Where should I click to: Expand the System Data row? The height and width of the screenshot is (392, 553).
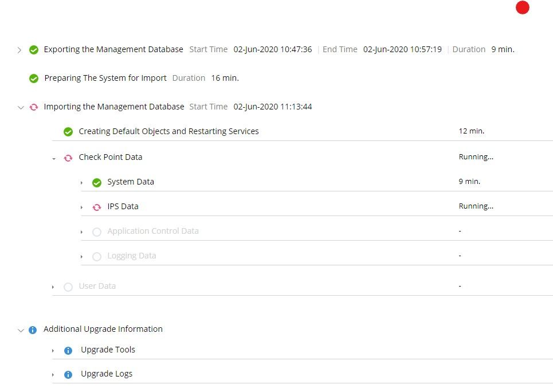(x=81, y=183)
